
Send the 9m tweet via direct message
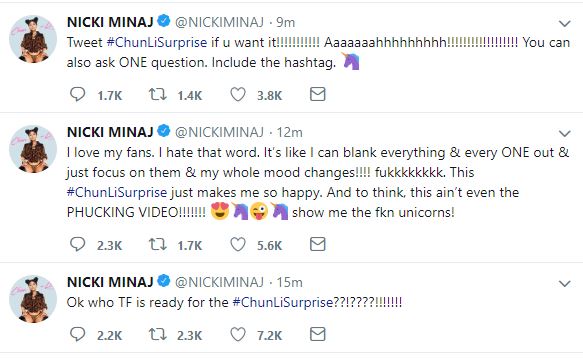pos(318,94)
